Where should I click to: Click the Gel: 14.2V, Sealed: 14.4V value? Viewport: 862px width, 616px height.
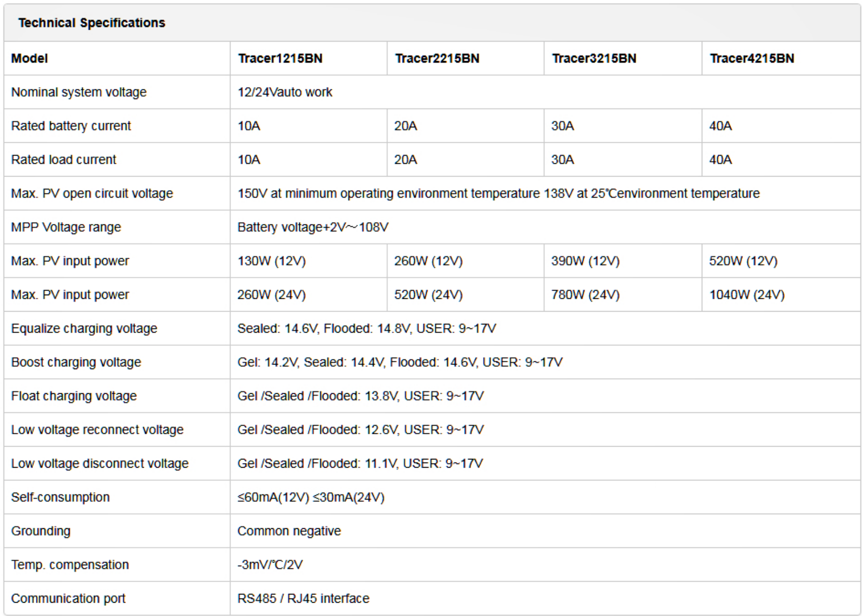[400, 362]
